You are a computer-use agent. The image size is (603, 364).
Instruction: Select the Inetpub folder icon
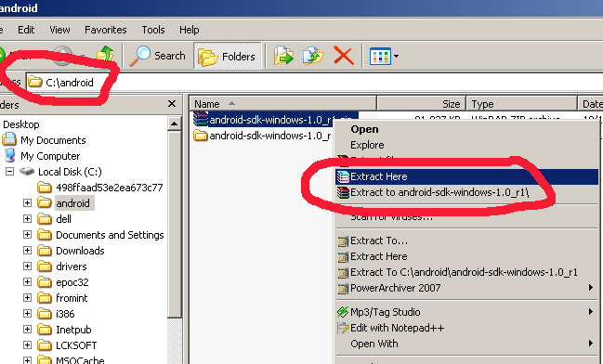45,330
